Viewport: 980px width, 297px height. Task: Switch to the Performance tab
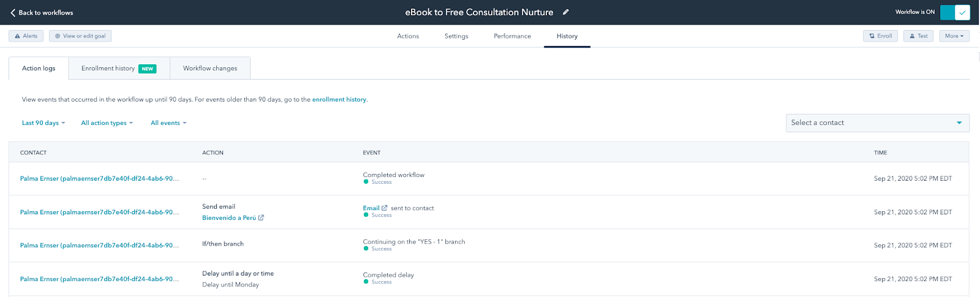pyautogui.click(x=512, y=36)
